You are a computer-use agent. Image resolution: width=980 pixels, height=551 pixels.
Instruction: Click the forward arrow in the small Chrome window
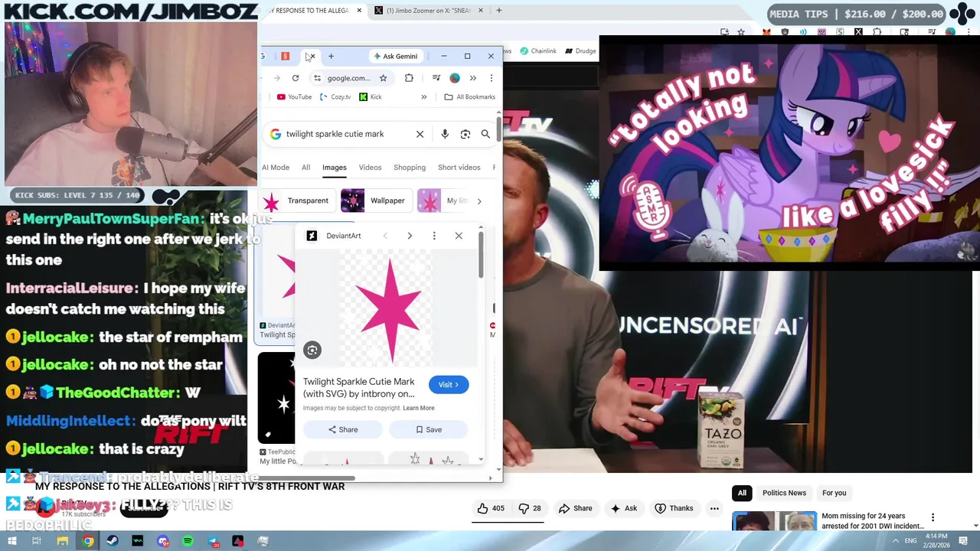tap(276, 78)
